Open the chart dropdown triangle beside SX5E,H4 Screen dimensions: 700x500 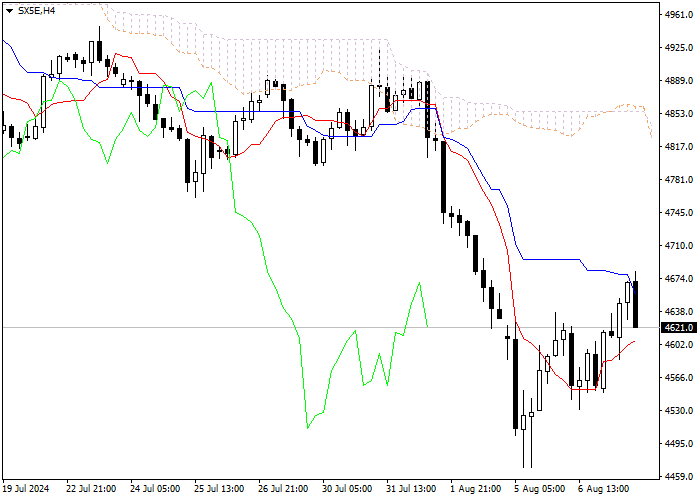tap(10, 11)
